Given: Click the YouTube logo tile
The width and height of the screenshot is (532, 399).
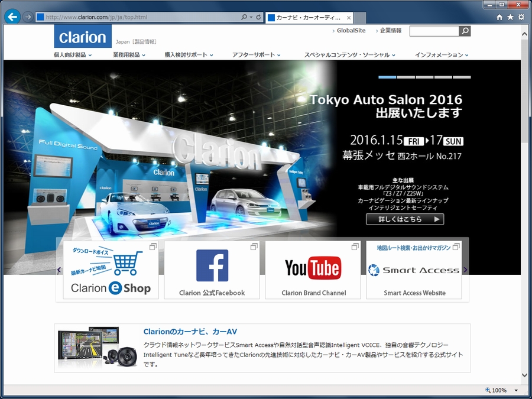Looking at the screenshot, I should (x=313, y=268).
